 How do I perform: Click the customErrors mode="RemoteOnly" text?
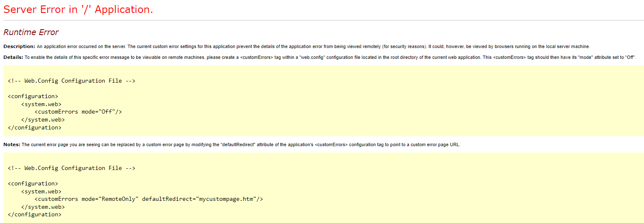tap(87, 199)
